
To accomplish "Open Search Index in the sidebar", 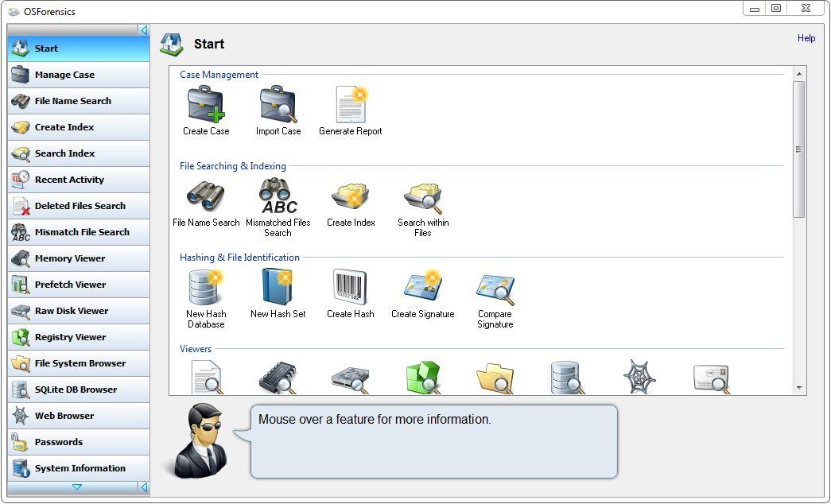I will coord(79,153).
